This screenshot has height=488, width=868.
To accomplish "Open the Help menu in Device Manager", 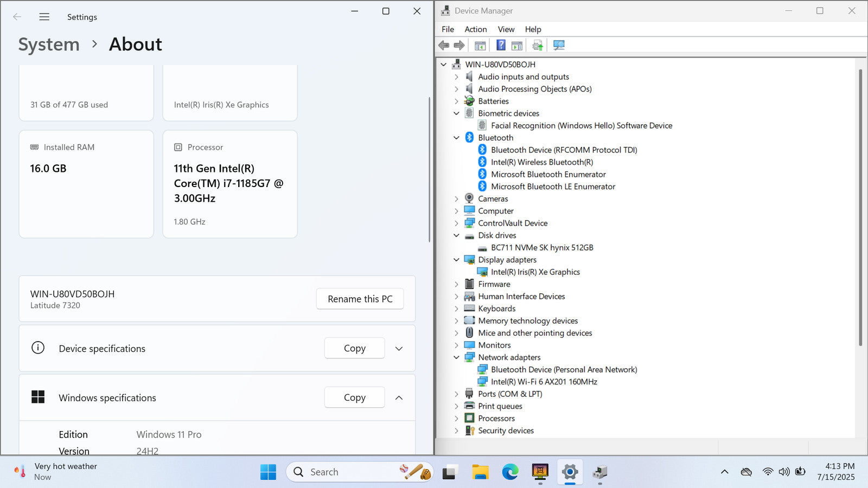I will (533, 29).
